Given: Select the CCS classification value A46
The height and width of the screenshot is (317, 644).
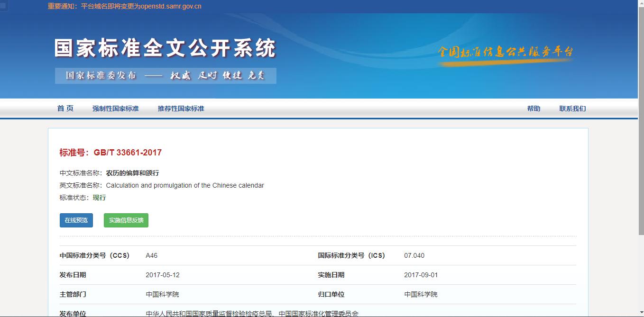Looking at the screenshot, I should (151, 255).
